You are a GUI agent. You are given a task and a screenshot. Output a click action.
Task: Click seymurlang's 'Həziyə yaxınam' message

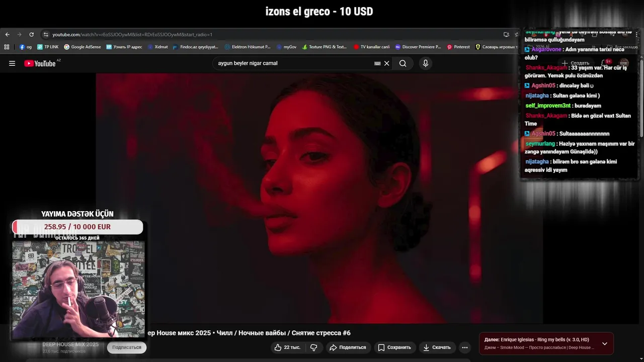580,147
